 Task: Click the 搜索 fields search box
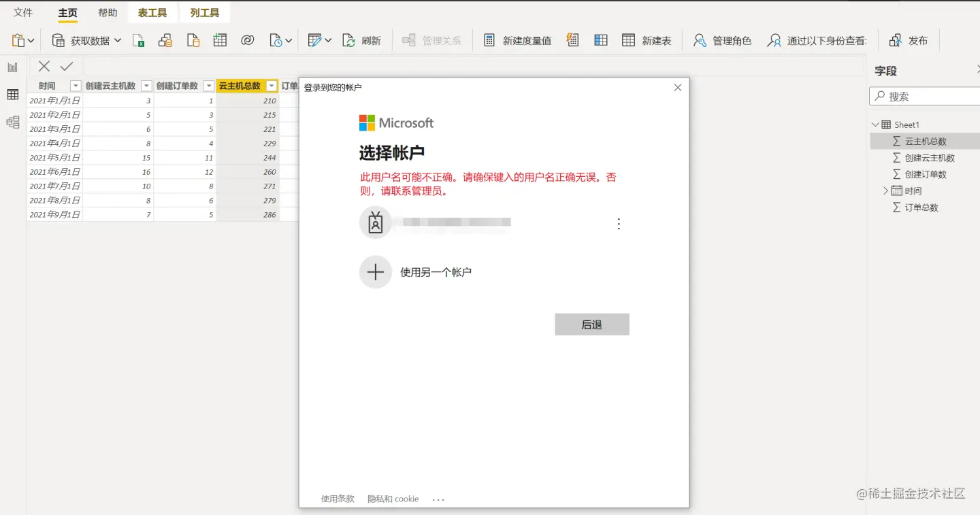924,97
